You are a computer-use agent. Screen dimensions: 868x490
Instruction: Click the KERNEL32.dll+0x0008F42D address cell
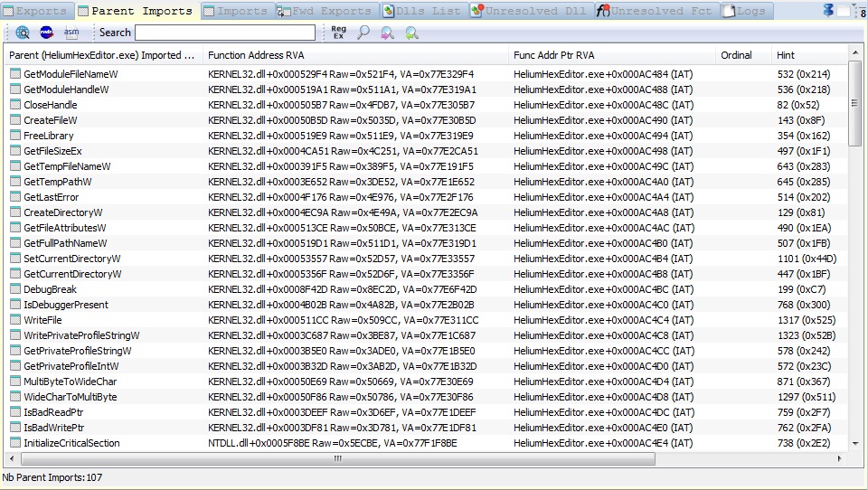pos(342,289)
